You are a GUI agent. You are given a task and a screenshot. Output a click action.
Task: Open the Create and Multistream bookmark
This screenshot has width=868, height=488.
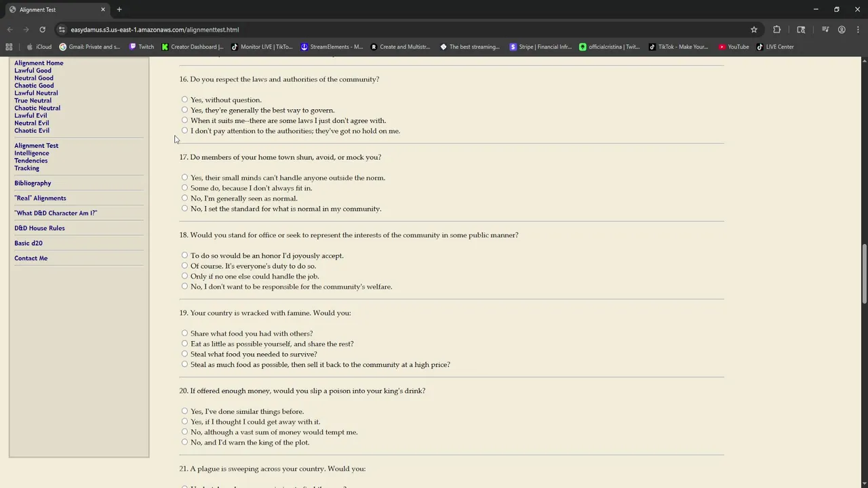(x=400, y=47)
